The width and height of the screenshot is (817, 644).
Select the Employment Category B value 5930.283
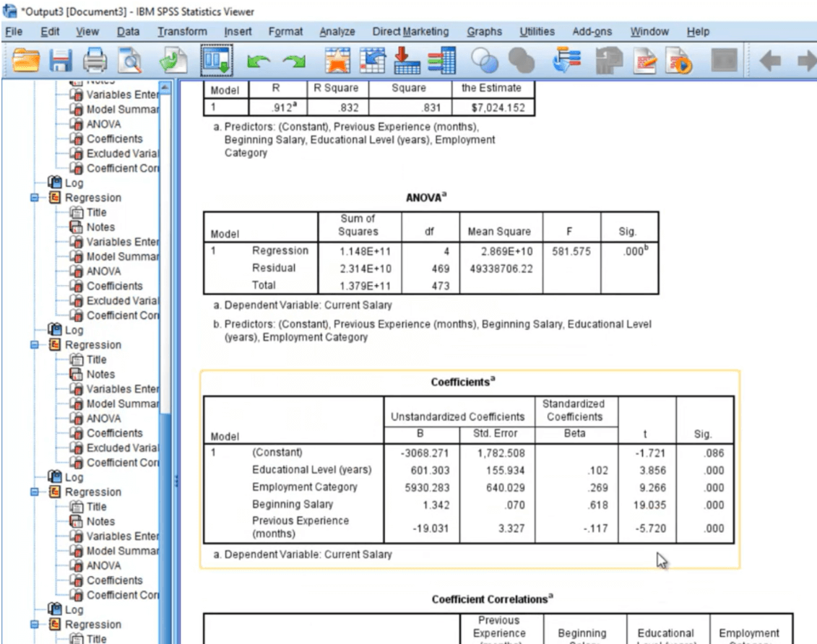(x=422, y=487)
